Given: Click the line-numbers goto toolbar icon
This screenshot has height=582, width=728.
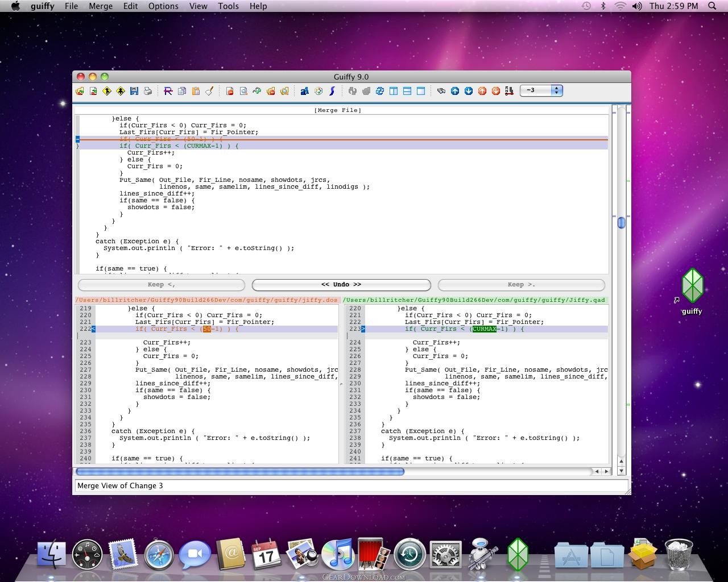Looking at the screenshot, I should [x=509, y=91].
